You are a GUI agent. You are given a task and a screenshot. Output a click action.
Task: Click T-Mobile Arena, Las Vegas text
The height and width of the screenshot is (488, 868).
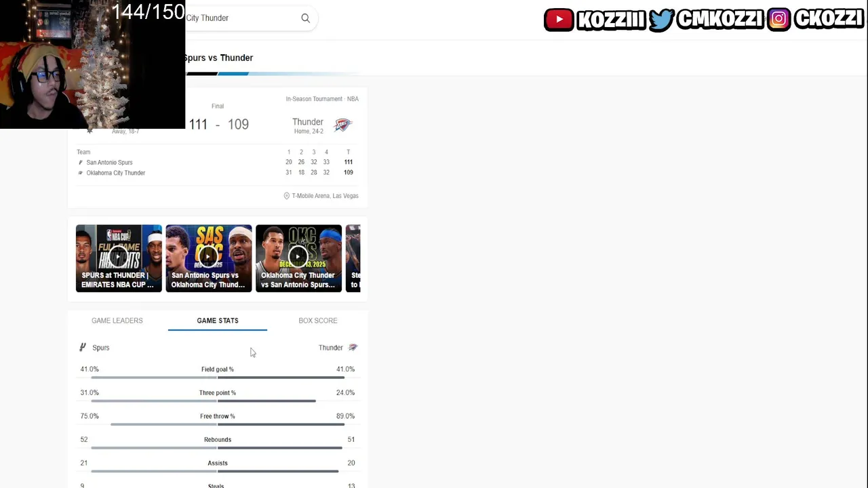[x=325, y=196]
